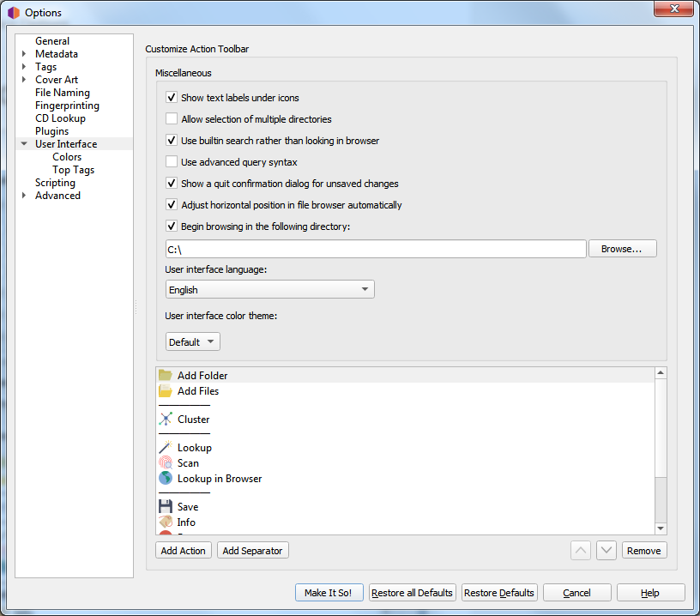
Task: Click the Save floppy disk icon
Action: pyautogui.click(x=166, y=507)
